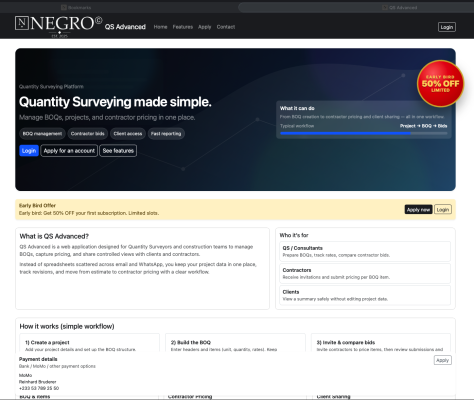This screenshot has width=474, height=400.
Task: Select the Client access chip
Action: (128, 134)
